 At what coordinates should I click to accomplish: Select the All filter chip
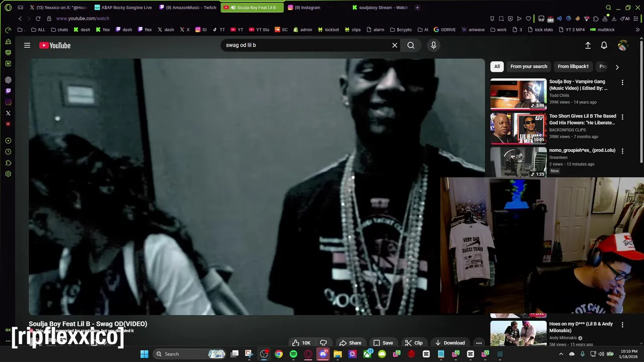tap(497, 66)
